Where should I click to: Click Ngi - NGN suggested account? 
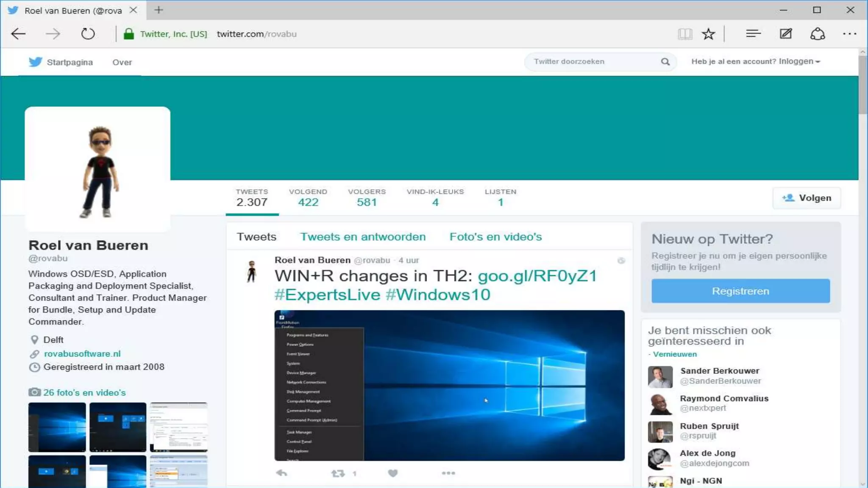click(701, 481)
